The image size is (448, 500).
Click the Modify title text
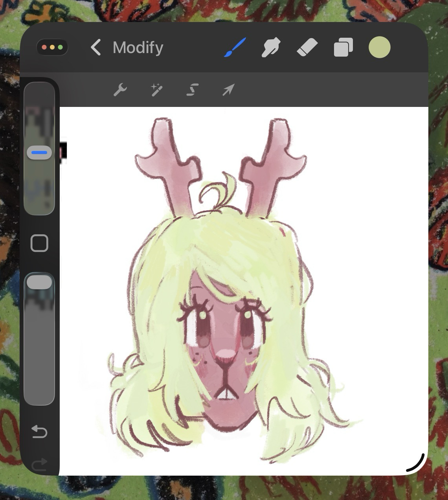tap(138, 48)
